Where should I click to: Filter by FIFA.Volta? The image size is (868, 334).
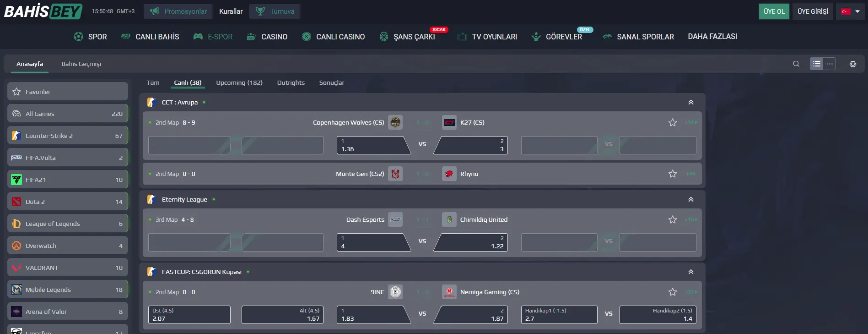tap(68, 158)
